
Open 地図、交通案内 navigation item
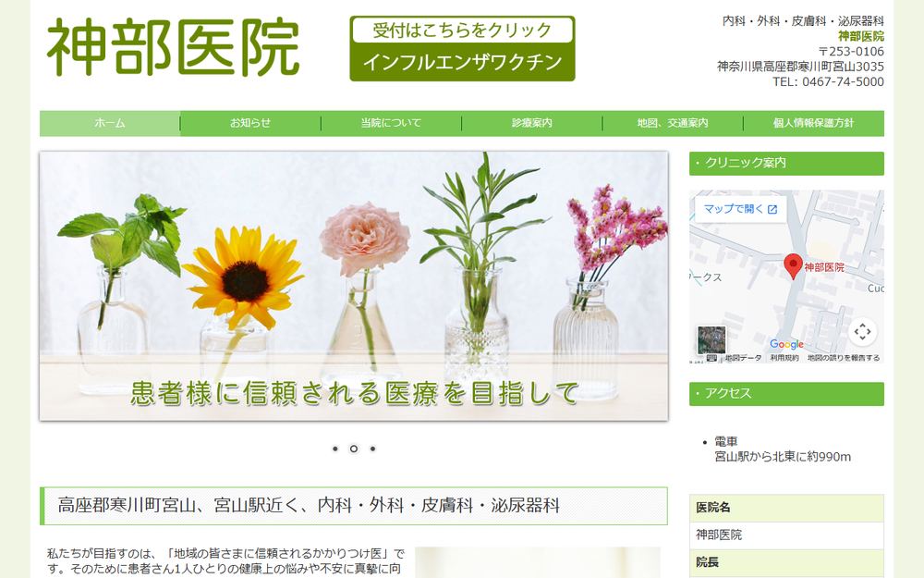[x=673, y=123]
